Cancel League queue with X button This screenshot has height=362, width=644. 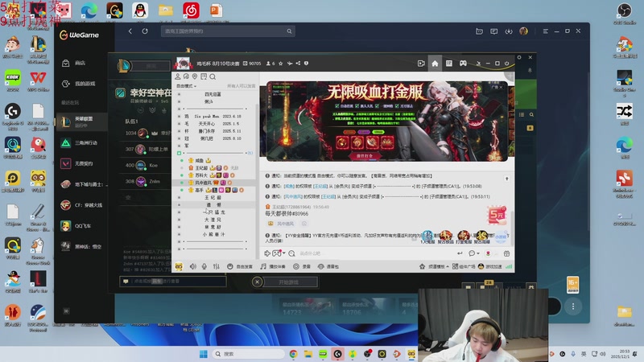click(257, 282)
